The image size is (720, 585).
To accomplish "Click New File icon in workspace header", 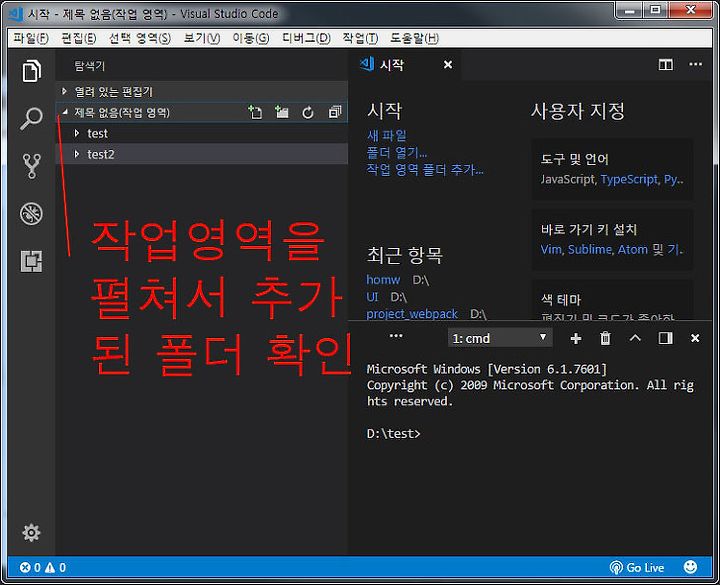I will tap(255, 112).
